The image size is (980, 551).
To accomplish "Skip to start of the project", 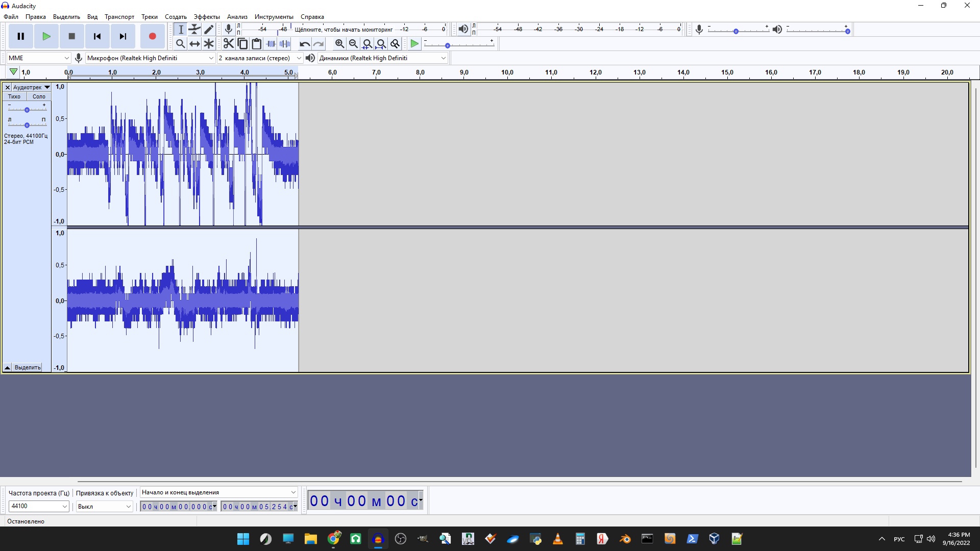I will point(97,36).
